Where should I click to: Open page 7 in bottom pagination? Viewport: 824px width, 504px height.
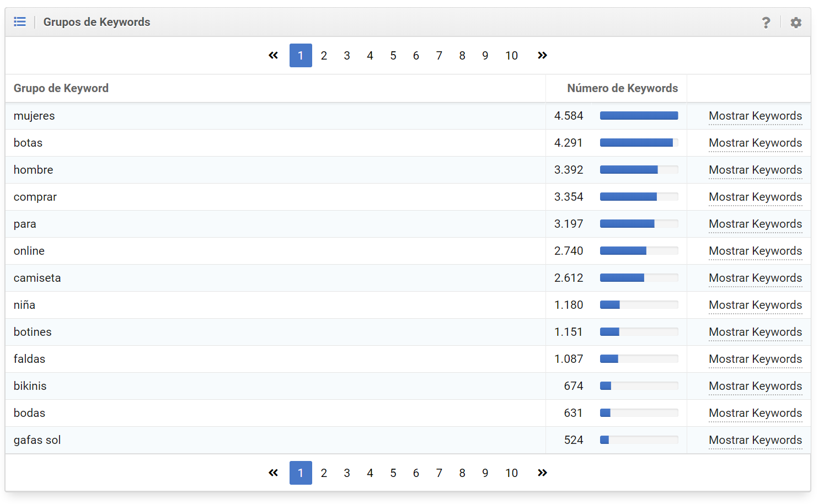click(x=439, y=473)
